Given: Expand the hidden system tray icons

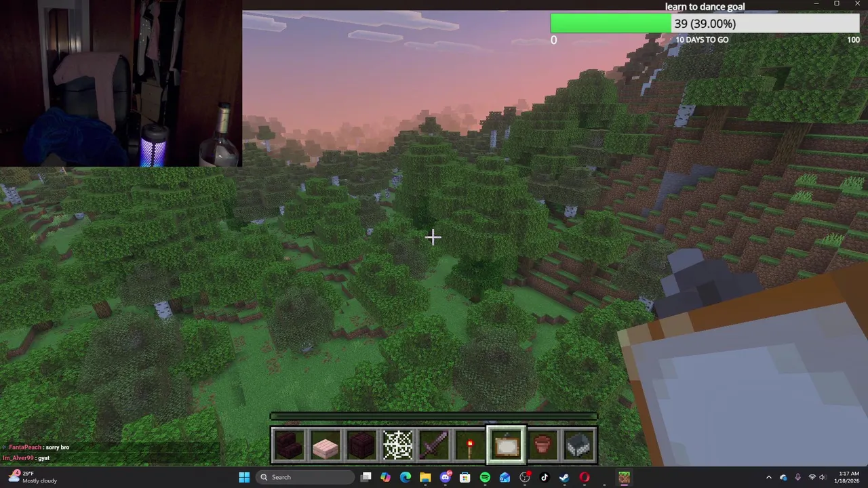Looking at the screenshot, I should (768, 477).
